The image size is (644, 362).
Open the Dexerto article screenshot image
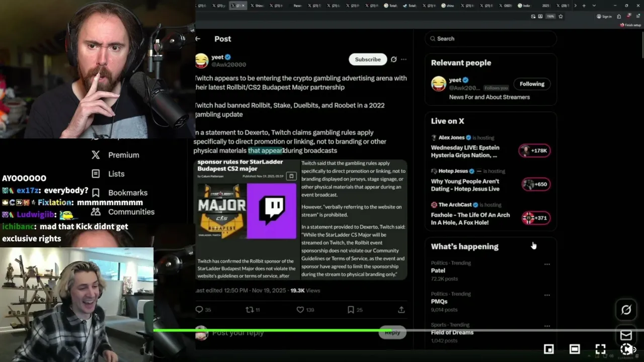(x=300, y=219)
